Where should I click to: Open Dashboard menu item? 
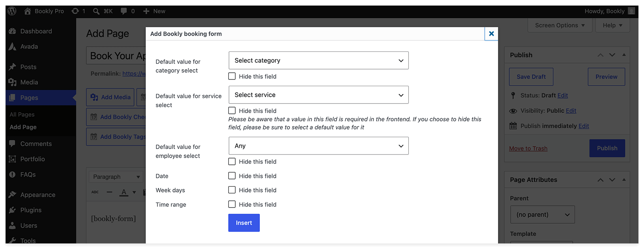[41, 31]
